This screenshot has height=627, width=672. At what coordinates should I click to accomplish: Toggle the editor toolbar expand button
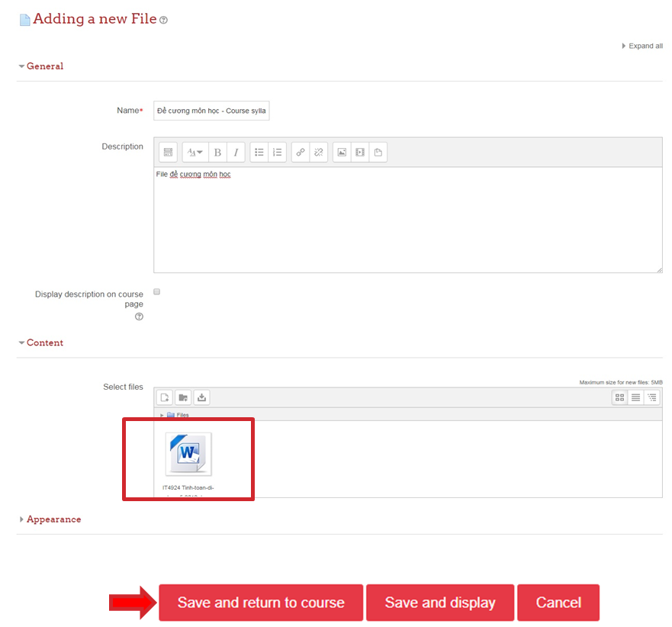click(x=168, y=153)
